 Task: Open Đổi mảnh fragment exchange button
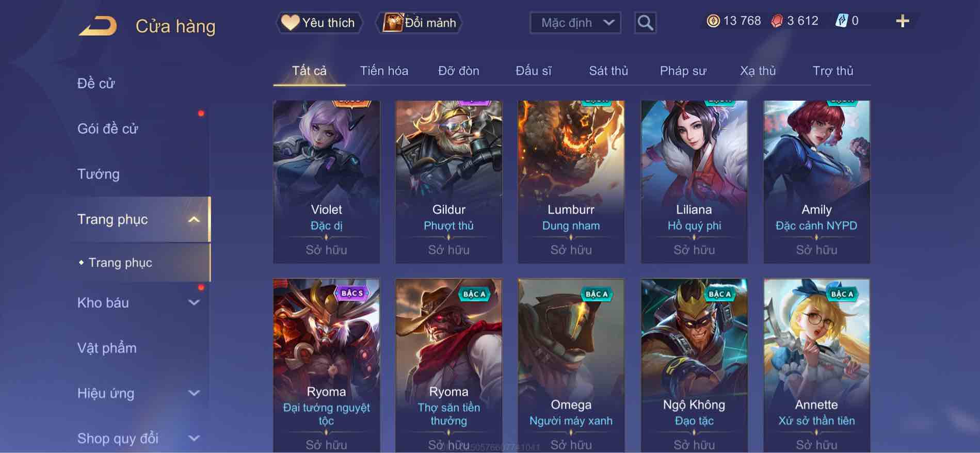(x=419, y=23)
